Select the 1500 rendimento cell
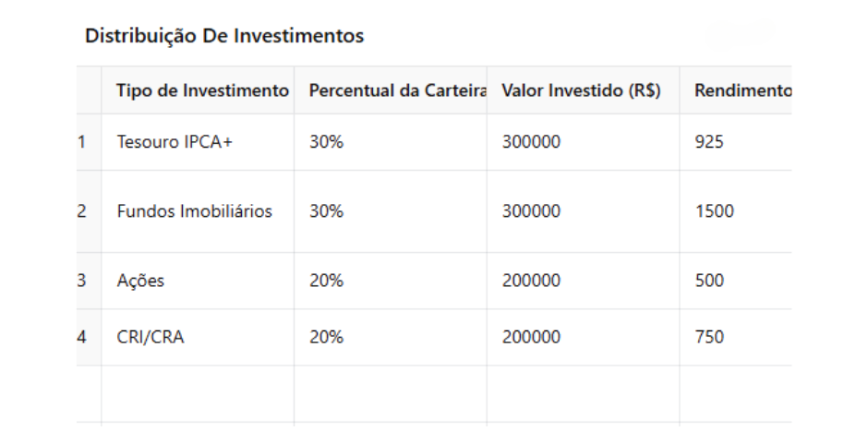 [x=714, y=211]
